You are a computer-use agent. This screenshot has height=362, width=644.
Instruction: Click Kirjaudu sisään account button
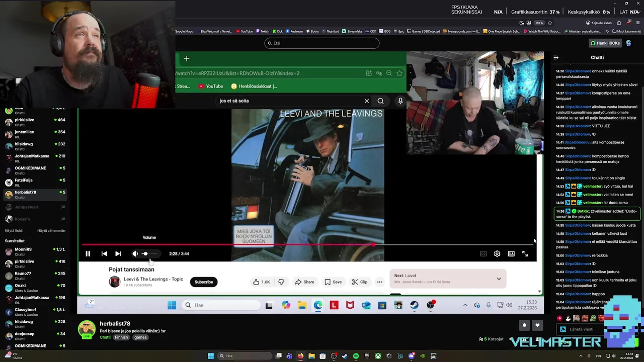(599, 23)
